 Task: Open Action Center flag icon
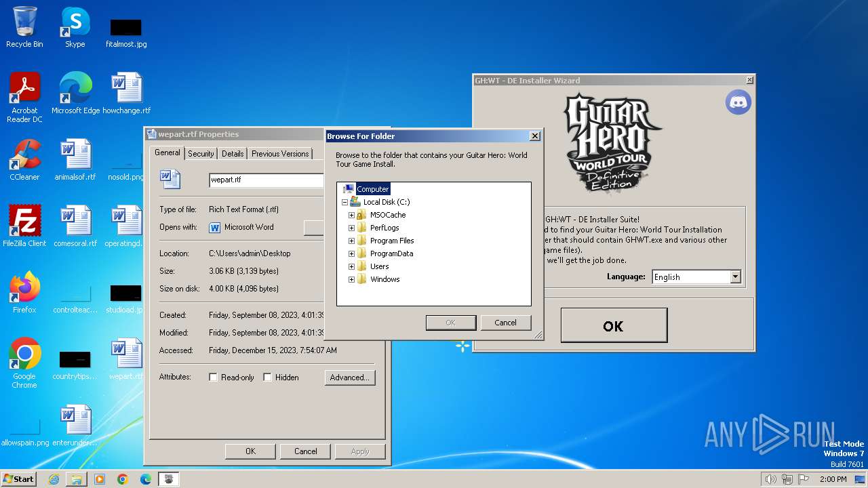click(x=804, y=479)
